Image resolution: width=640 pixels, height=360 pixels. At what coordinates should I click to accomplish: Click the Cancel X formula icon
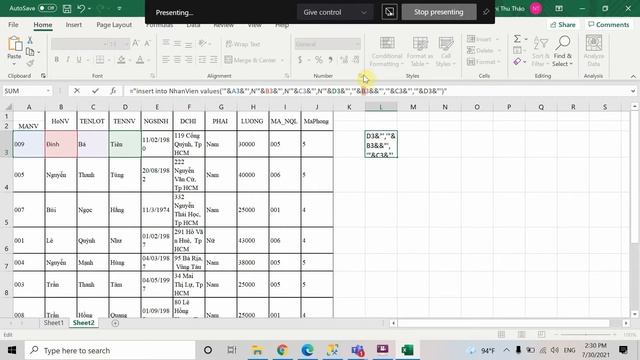click(77, 91)
